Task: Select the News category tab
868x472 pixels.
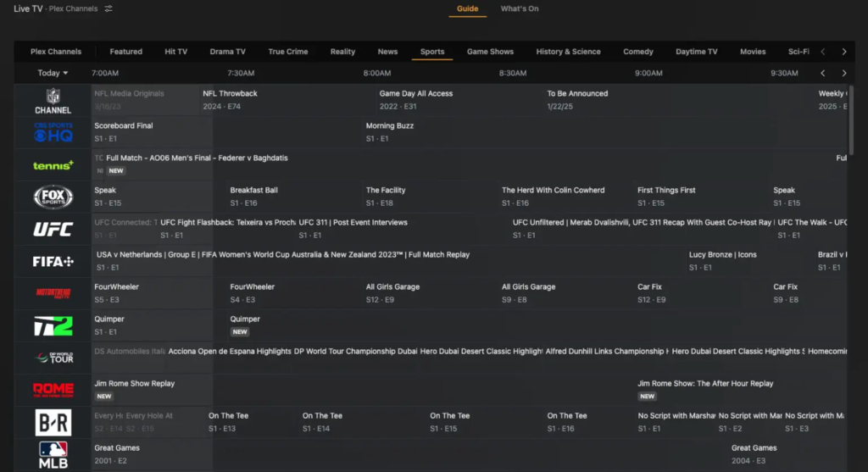Action: coord(387,52)
